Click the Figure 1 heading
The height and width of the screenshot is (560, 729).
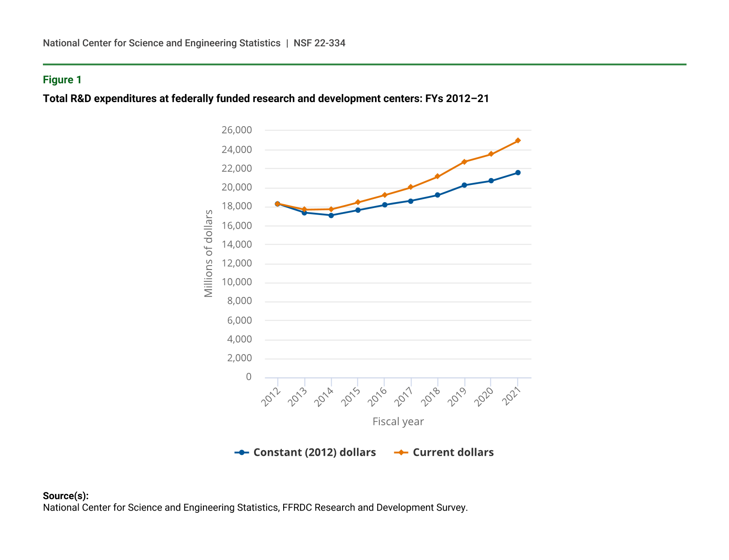[62, 80]
